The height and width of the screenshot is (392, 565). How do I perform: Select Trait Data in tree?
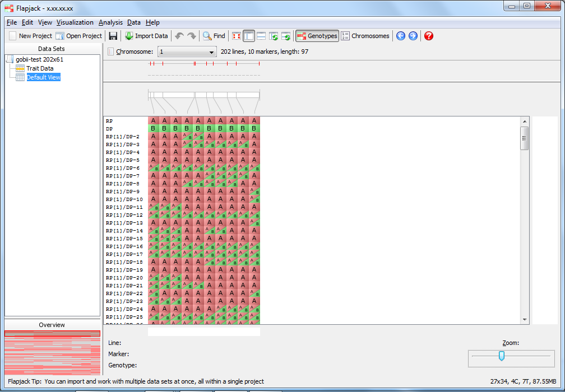[40, 68]
